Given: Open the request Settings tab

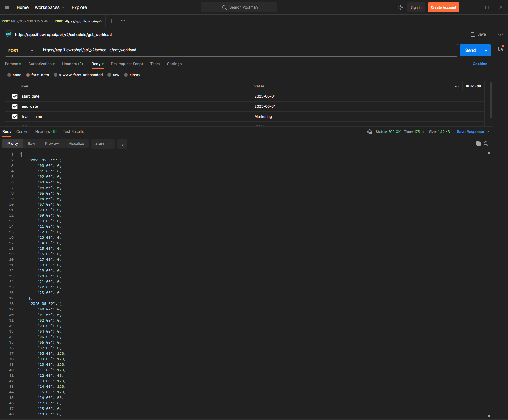Looking at the screenshot, I should tap(174, 64).
